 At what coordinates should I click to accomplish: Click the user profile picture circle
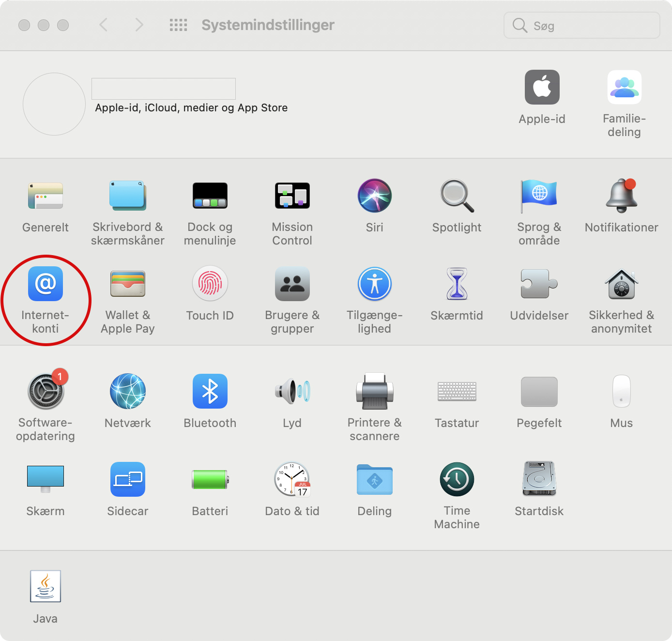[x=54, y=104]
